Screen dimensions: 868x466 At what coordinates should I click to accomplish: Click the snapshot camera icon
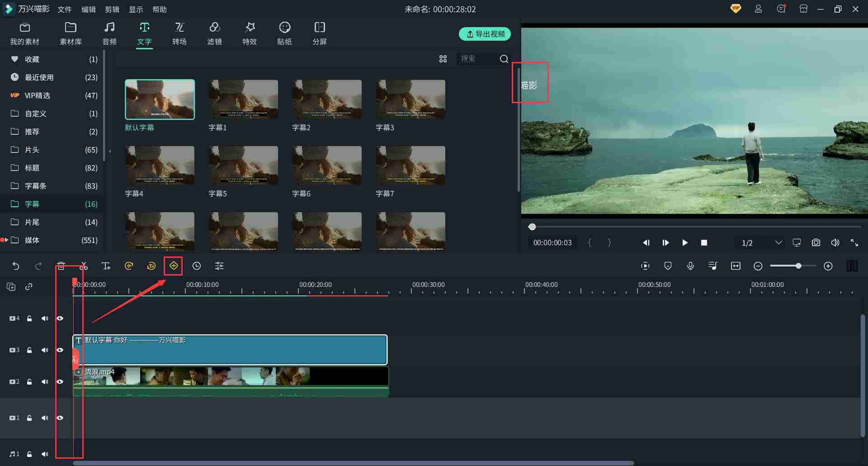[x=816, y=243]
